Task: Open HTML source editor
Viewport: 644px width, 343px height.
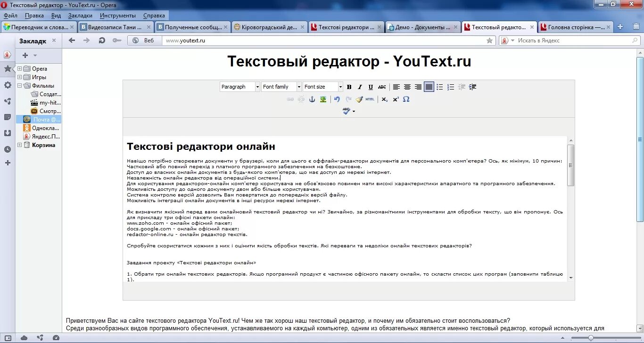Action: 370,99
